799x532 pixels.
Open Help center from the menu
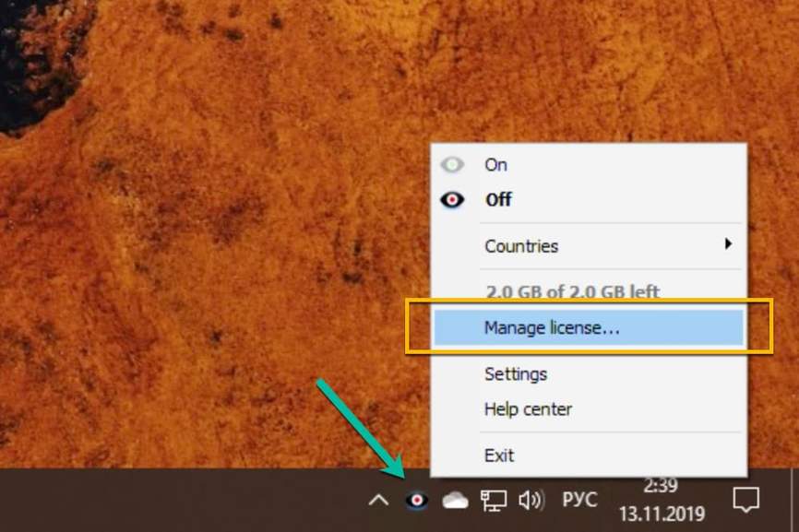[589, 408]
